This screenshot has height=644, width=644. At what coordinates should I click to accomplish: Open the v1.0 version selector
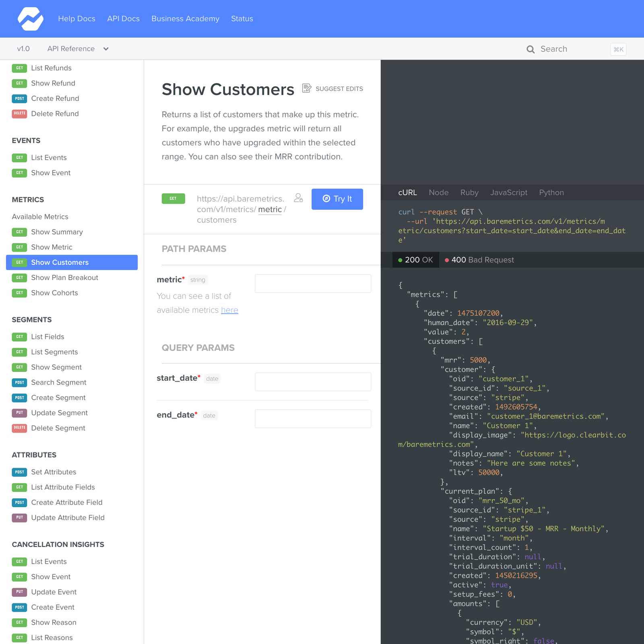[x=23, y=49]
